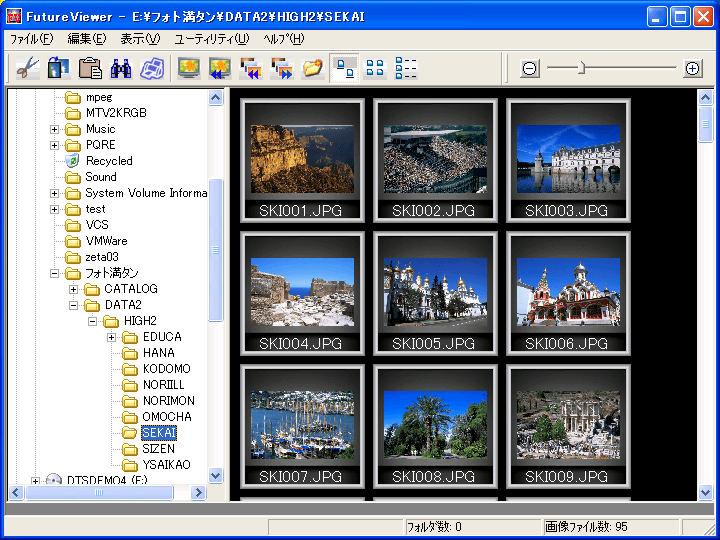Select the MTV2KRGB folder
The image size is (720, 540).
click(x=116, y=113)
